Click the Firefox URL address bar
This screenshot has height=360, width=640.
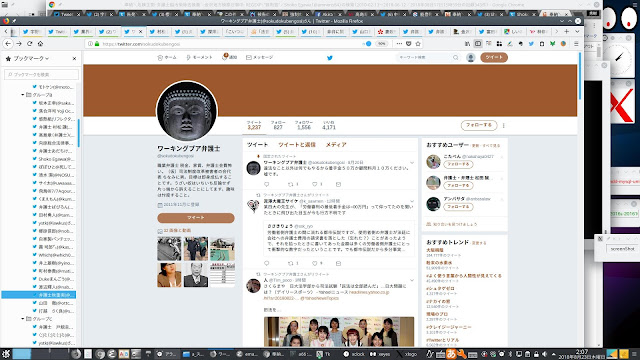click(x=229, y=44)
